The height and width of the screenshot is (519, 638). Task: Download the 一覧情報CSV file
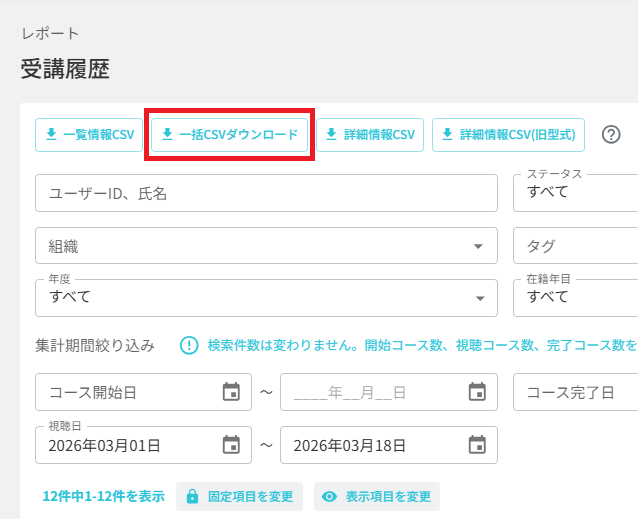89,135
